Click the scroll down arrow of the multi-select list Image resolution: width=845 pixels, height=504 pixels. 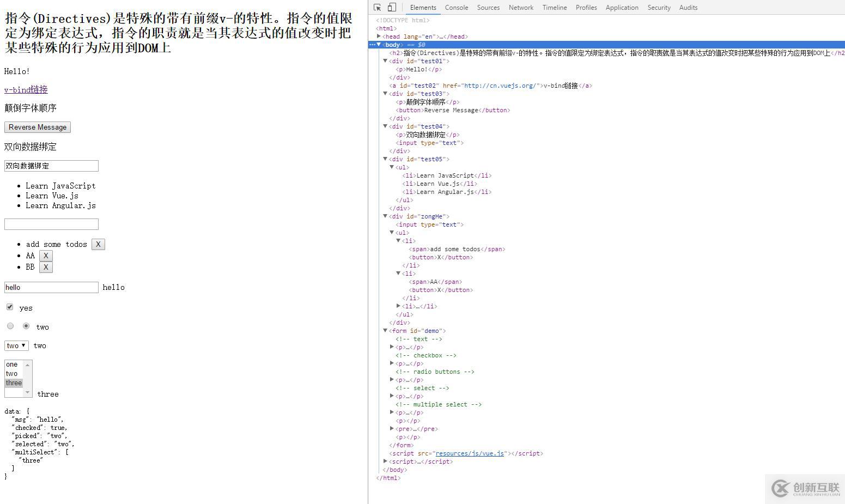click(28, 392)
